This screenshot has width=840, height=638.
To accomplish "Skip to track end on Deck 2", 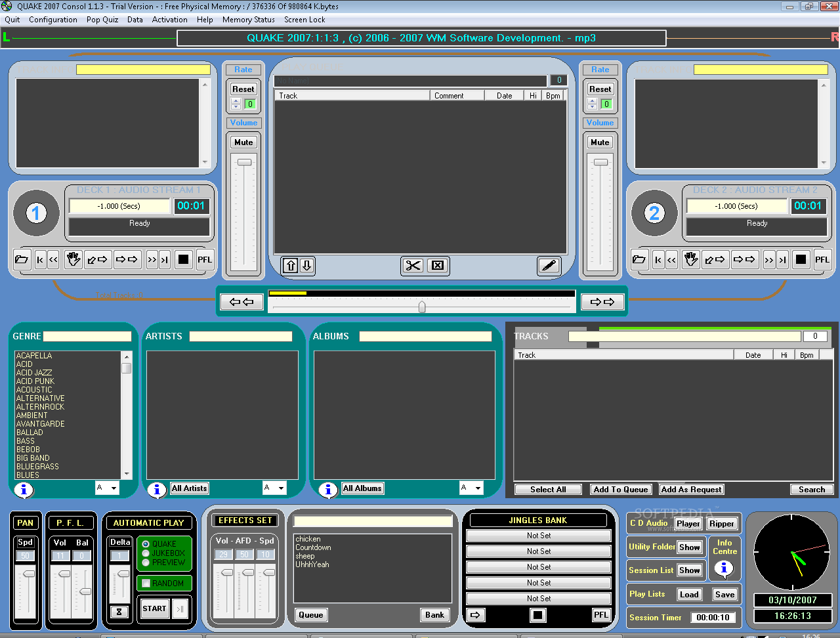I will [x=782, y=259].
